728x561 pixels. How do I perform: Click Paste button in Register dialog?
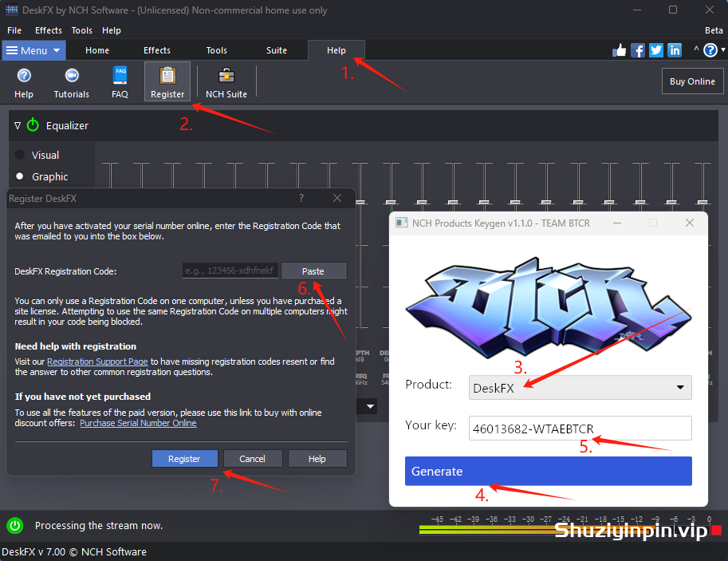pos(313,271)
